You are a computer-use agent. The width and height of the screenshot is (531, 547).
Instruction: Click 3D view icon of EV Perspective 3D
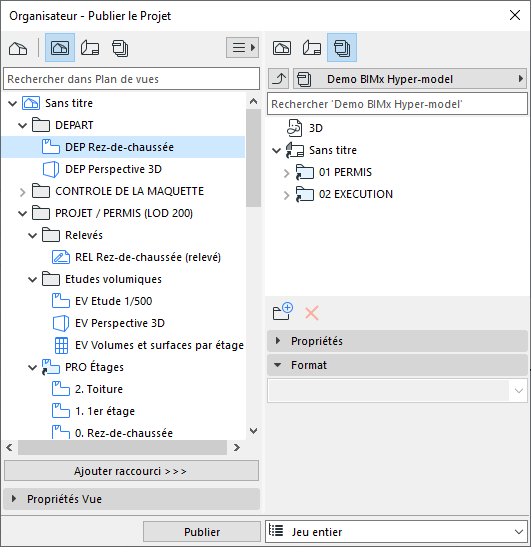[61, 323]
